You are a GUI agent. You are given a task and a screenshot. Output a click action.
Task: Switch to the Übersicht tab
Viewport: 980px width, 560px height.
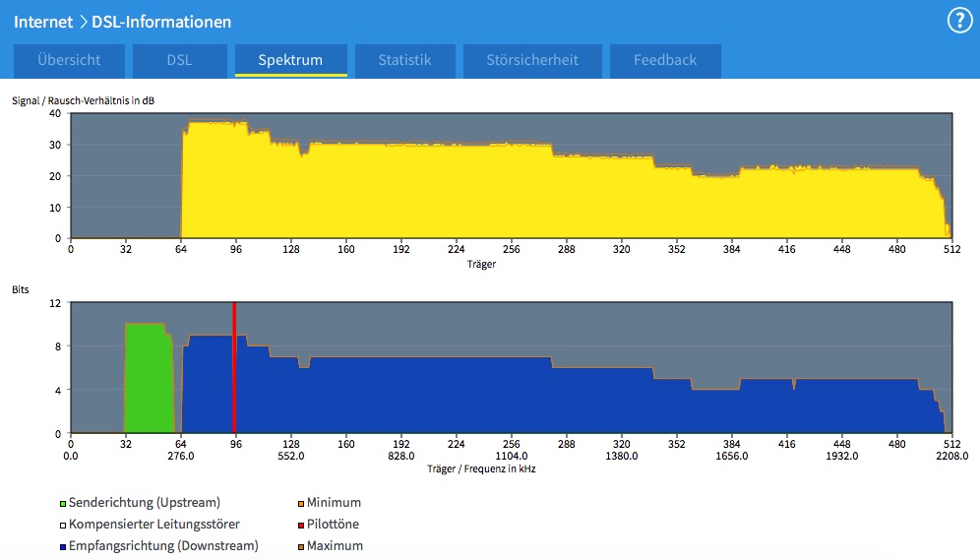70,61
